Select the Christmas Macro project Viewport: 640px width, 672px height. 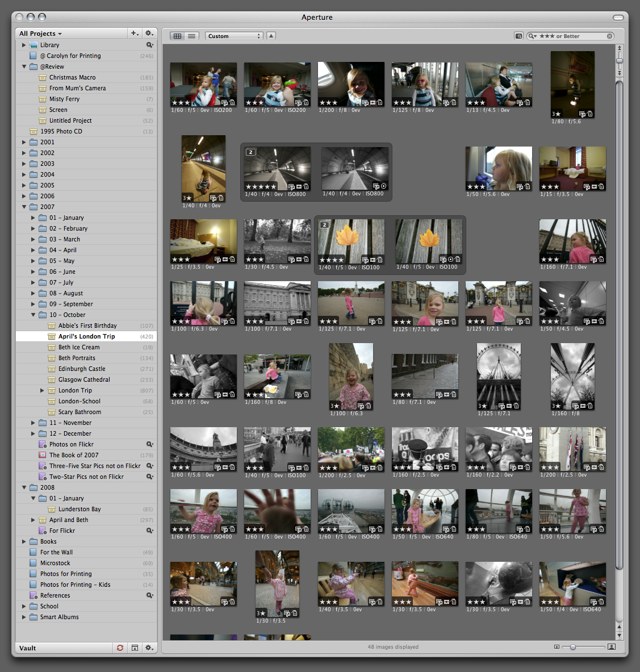(x=86, y=77)
